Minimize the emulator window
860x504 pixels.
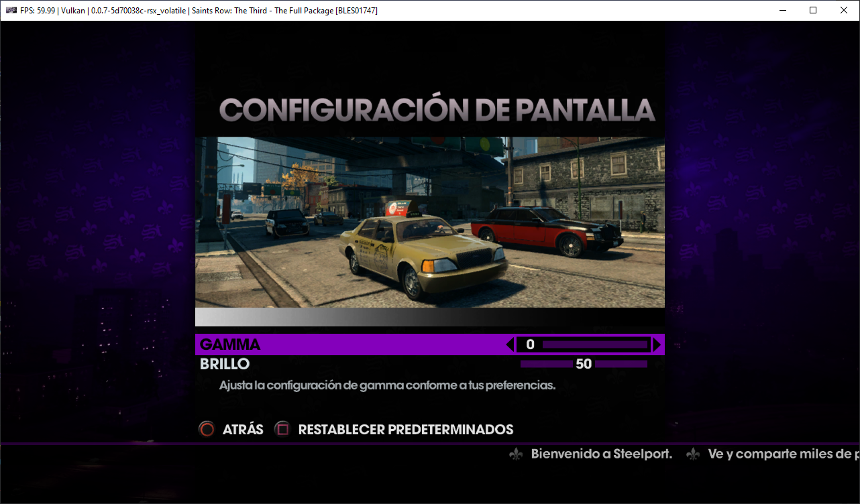[x=782, y=10]
